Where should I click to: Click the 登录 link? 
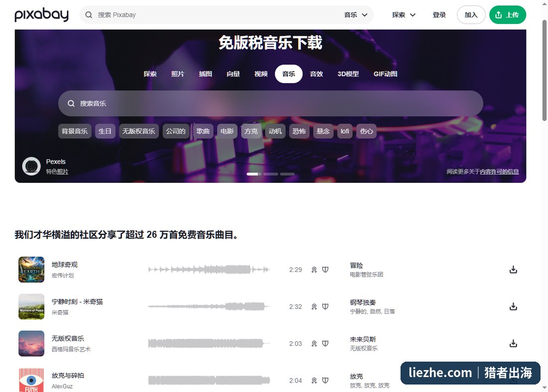[439, 14]
